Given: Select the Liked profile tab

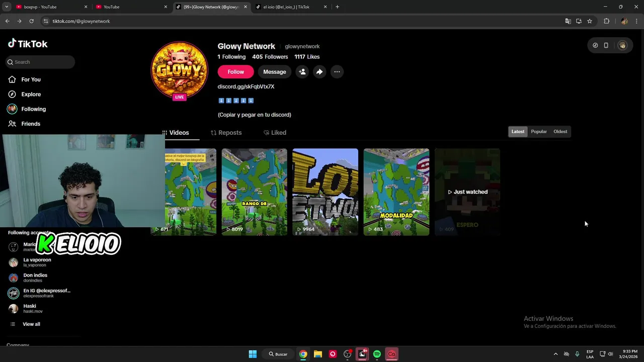Looking at the screenshot, I should tap(275, 133).
